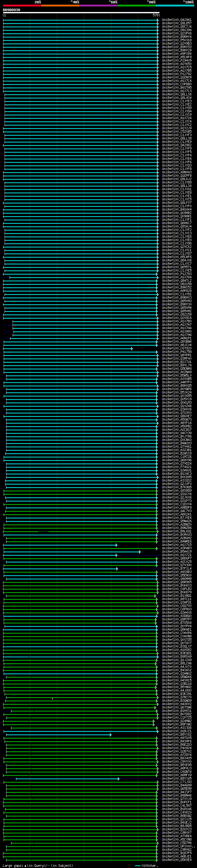Select hit UniRef100_Q8GVE7
The image size is (197, 868).
click(176, 416)
